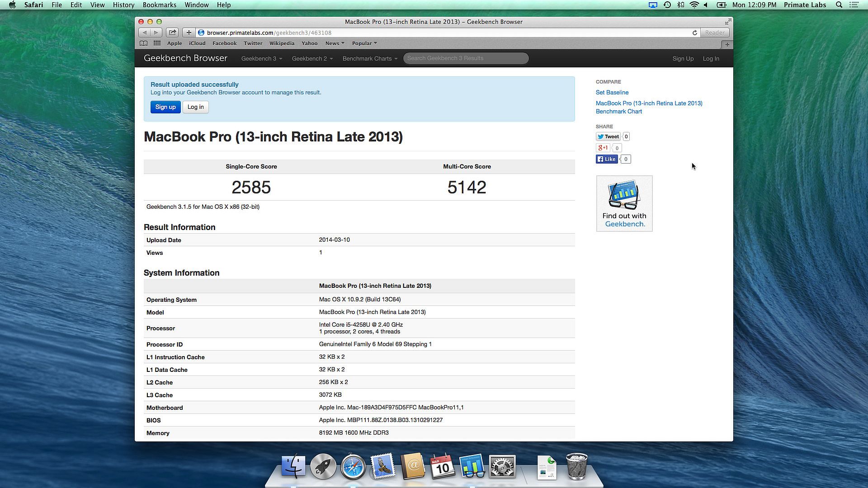Expand the Benchmark Charts dropdown
The image size is (868, 488).
tap(369, 59)
